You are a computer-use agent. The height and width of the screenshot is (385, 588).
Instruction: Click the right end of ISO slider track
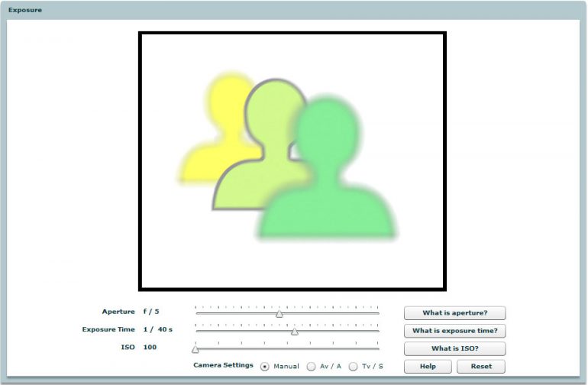click(378, 349)
